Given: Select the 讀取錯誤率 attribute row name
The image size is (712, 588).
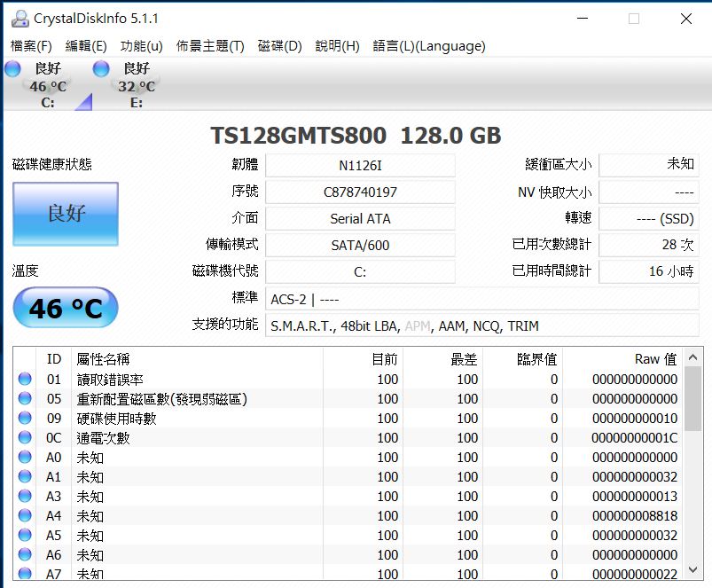Looking at the screenshot, I should point(110,379).
